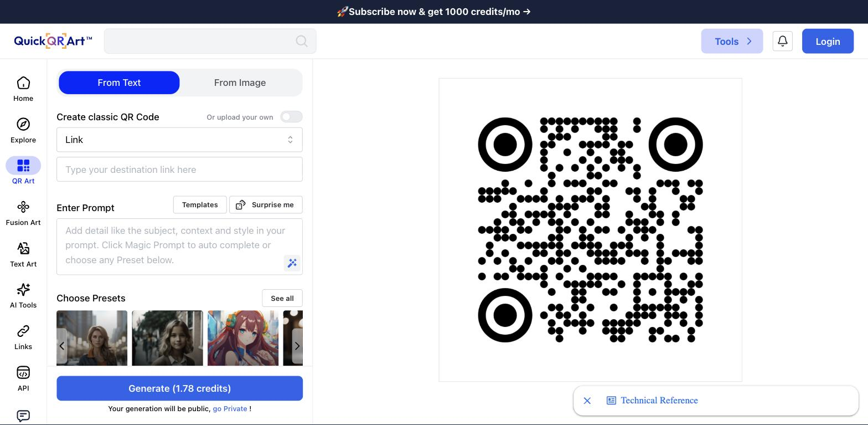868x425 pixels.
Task: Click the Templates button
Action: click(x=200, y=204)
